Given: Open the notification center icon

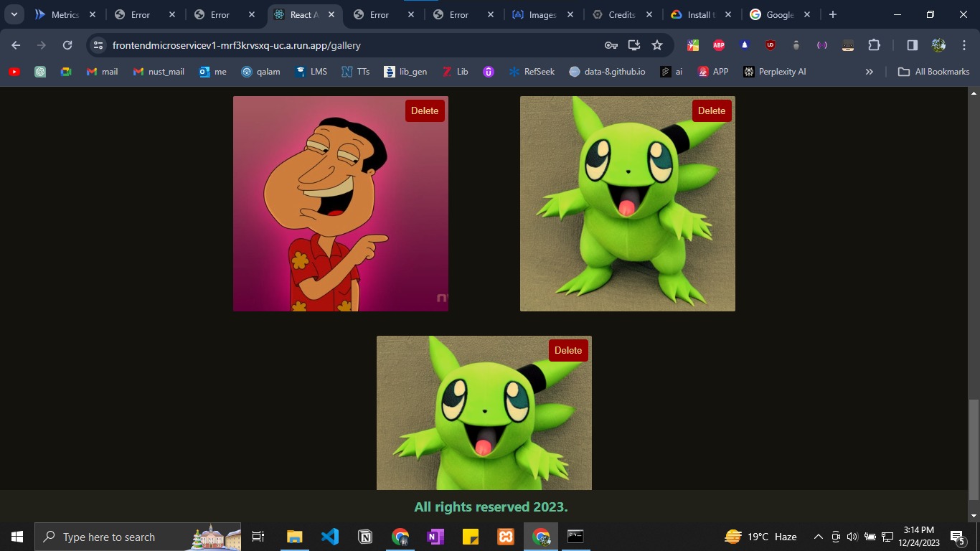Looking at the screenshot, I should coord(957,537).
